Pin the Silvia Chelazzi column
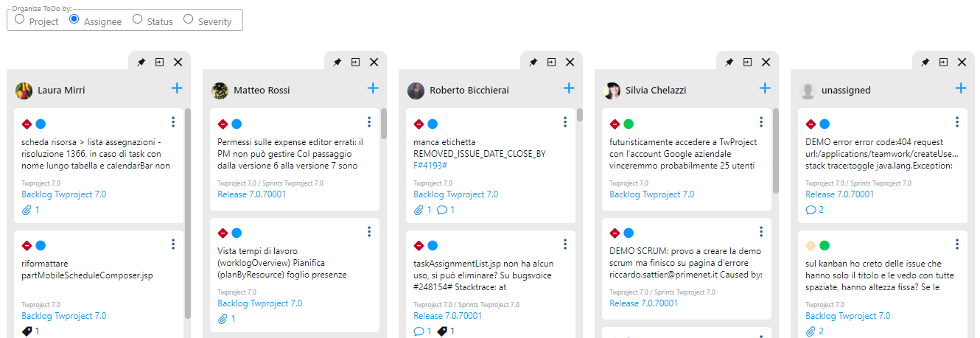 click(729, 63)
